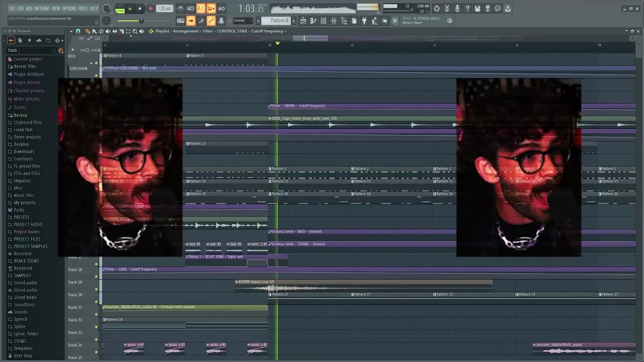Click the 128.000 tempo display
Viewport: 644px width, 362px height.
(165, 9)
